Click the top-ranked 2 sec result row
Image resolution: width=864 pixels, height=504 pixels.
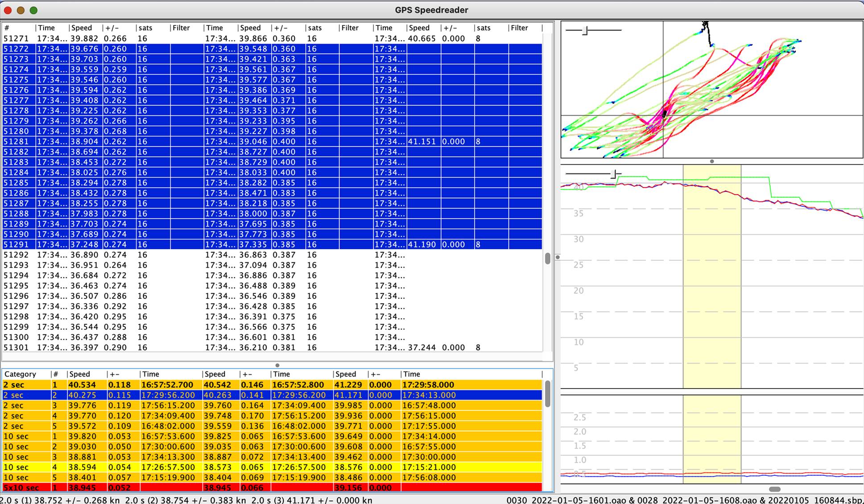click(134, 384)
